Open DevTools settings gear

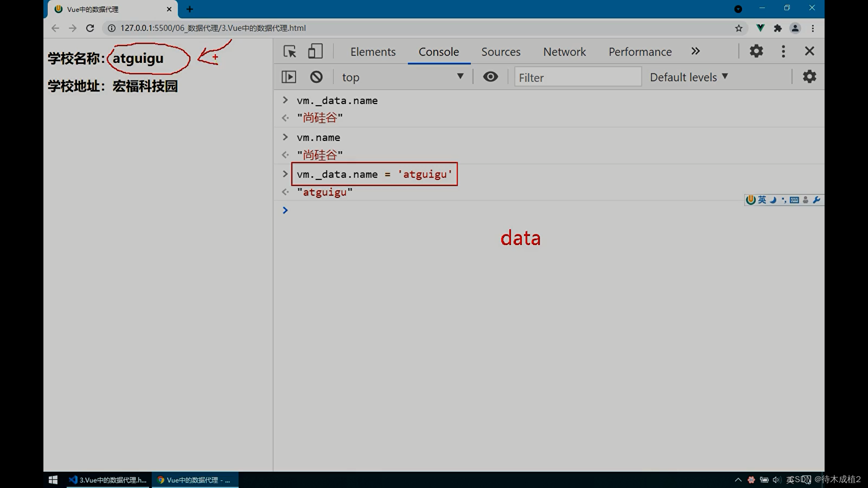[756, 51]
